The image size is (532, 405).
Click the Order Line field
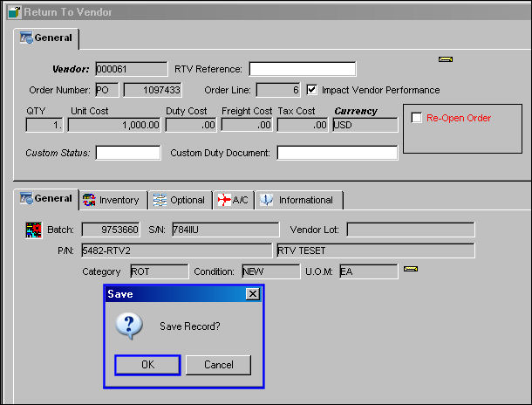[278, 90]
